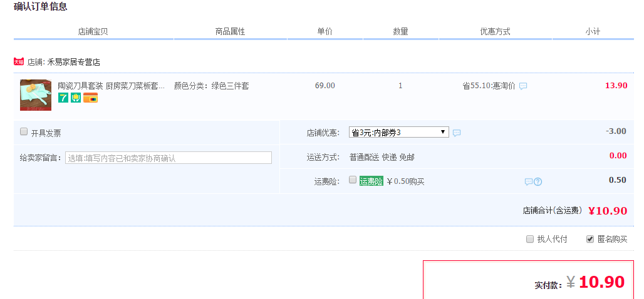The width and height of the screenshot is (644, 299).
Task: Click the discount text 省55.10:惠淘价
Action: click(489, 86)
